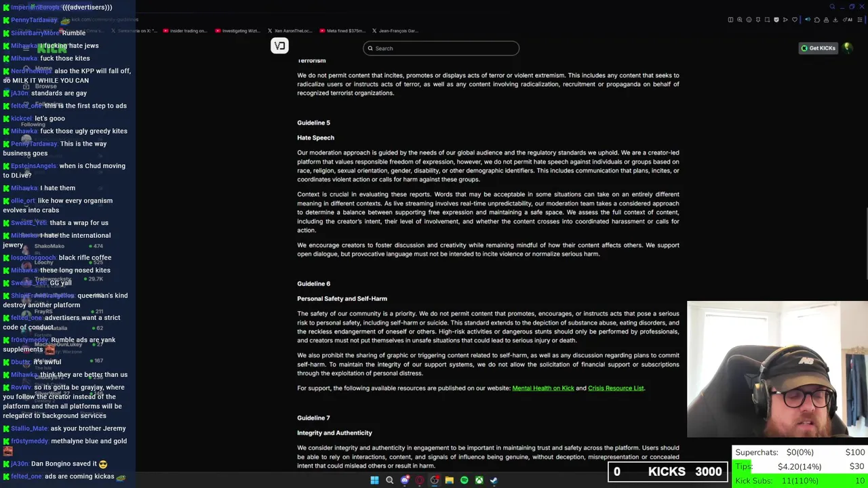This screenshot has width=868, height=488.
Task: Click the heart bookmark icon in toolbar
Action: pos(795,20)
